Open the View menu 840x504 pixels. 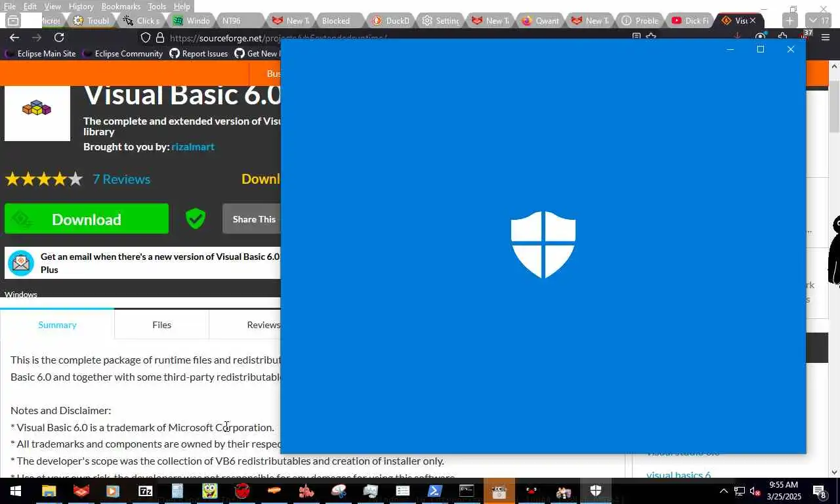tap(52, 6)
